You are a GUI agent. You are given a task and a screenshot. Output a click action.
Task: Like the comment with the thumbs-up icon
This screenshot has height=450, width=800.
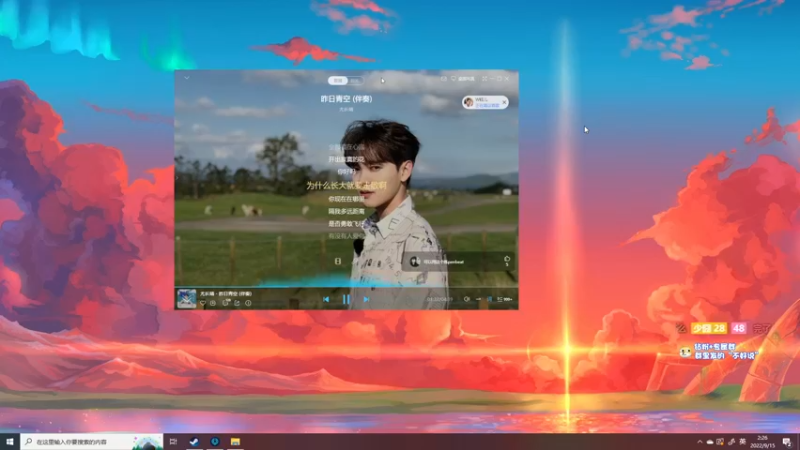coord(507,259)
